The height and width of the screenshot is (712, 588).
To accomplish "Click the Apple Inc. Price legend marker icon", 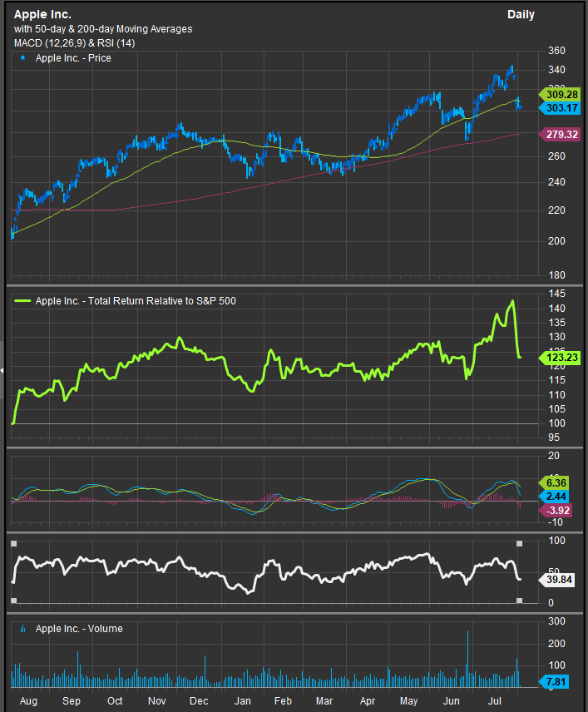I will [x=22, y=57].
